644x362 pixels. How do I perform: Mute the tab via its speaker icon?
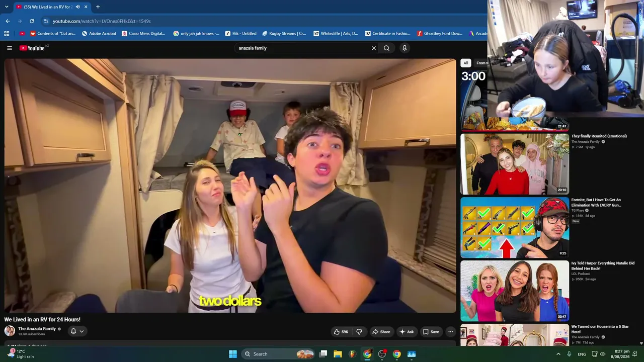click(x=77, y=7)
